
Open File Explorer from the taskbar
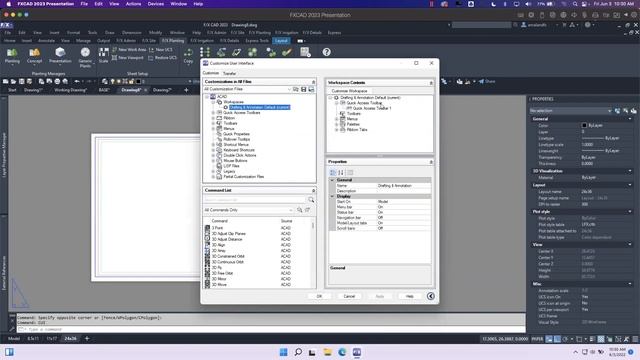[x=327, y=352]
